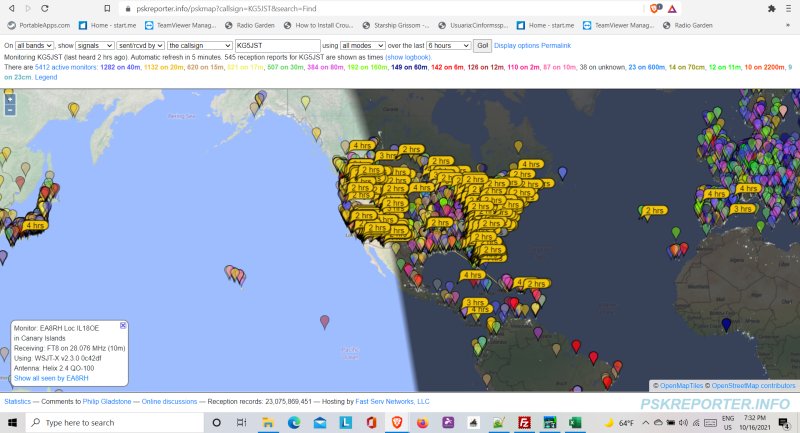Click the dark blue marker in West Africa
The image size is (800, 433).
tap(727, 324)
